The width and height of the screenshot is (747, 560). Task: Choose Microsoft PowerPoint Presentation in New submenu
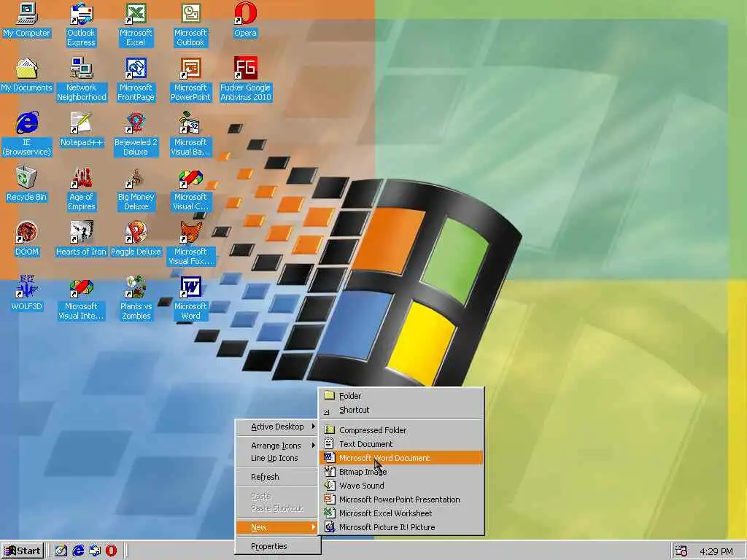coord(402,499)
